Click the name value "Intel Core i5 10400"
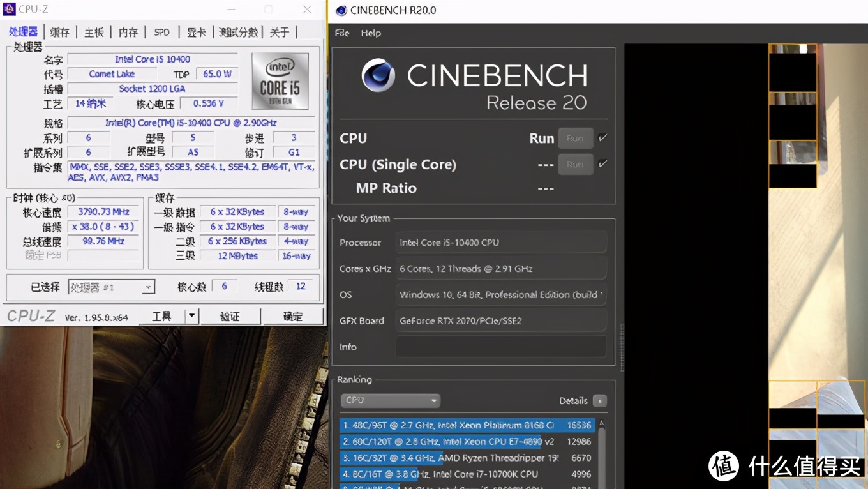The height and width of the screenshot is (489, 868). pos(153,59)
